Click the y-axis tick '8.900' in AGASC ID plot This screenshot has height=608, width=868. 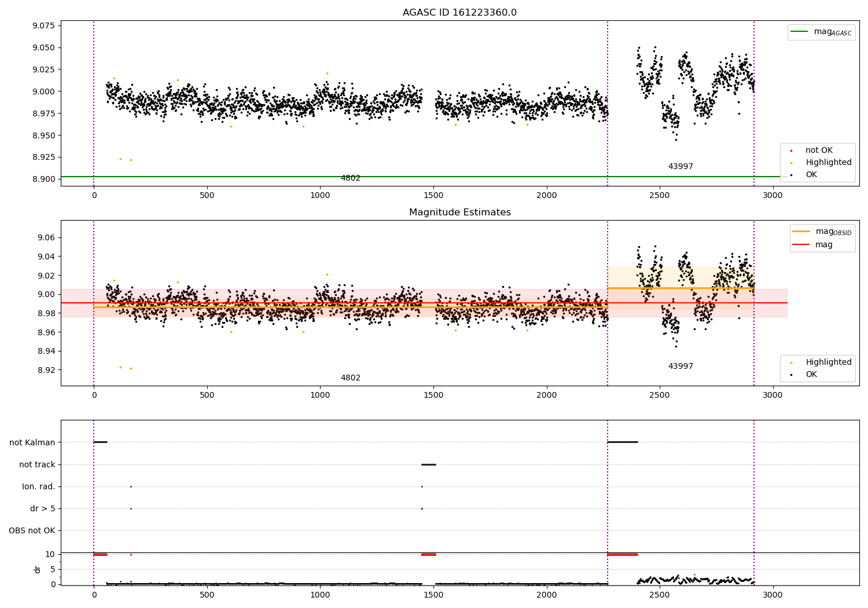coord(43,179)
